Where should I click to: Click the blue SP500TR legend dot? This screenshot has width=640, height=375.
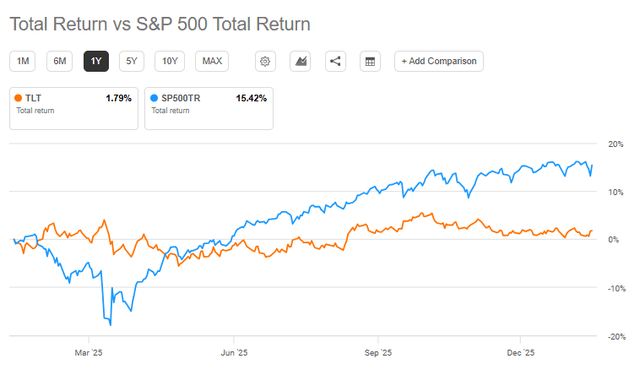[x=154, y=98]
